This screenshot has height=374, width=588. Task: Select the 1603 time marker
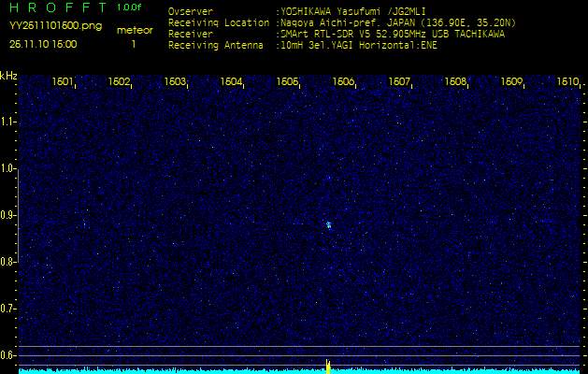click(x=175, y=82)
